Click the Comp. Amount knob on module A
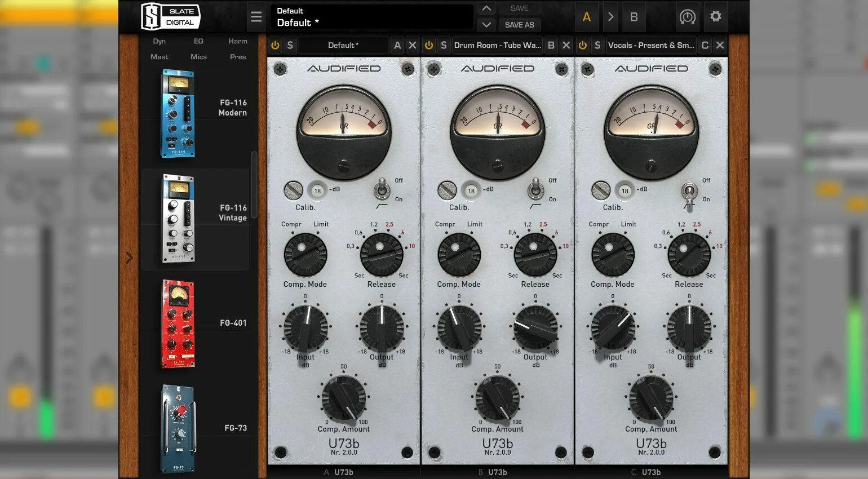The width and height of the screenshot is (868, 479). (344, 398)
